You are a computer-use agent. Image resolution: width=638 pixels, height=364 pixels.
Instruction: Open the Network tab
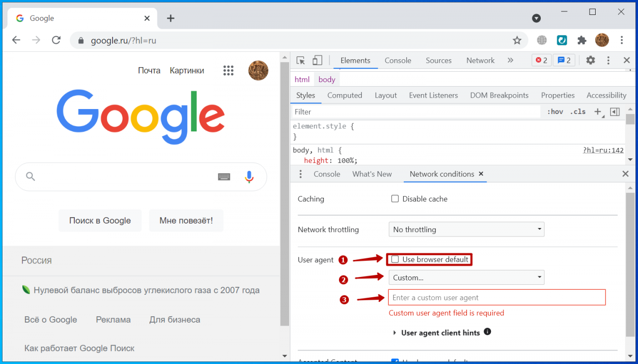[480, 60]
